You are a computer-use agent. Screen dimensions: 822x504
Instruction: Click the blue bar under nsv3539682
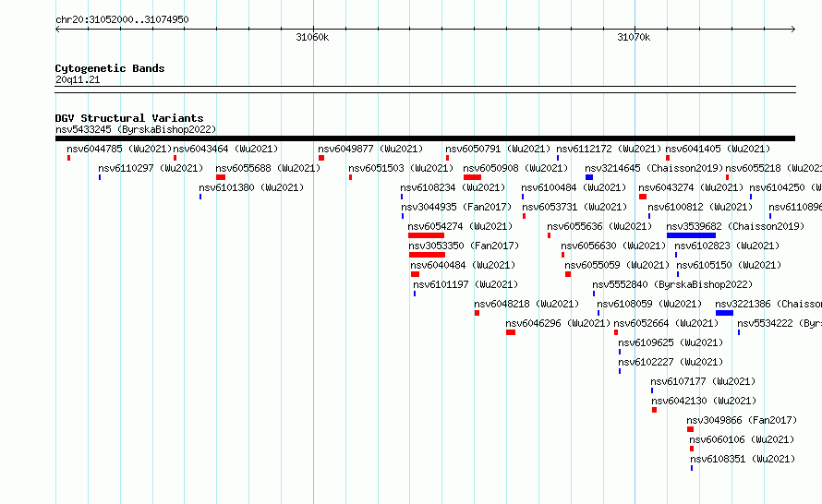click(692, 235)
